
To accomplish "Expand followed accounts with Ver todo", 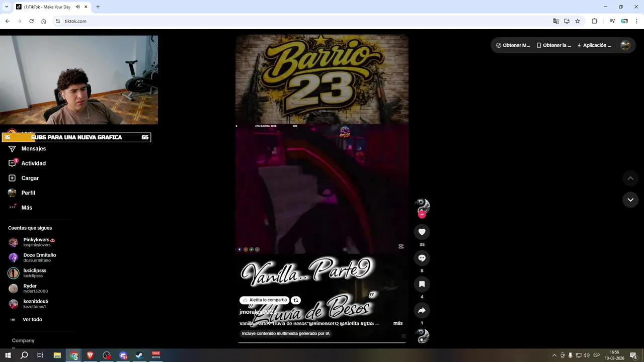I will click(26, 319).
